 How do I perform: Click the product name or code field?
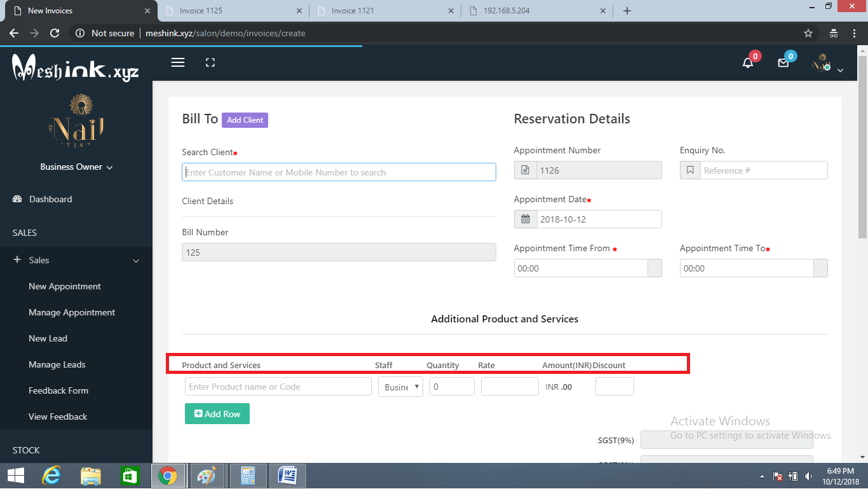point(278,387)
